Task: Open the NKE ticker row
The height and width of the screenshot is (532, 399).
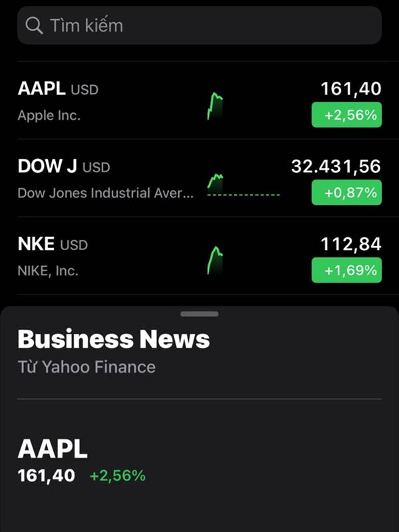Action: point(199,256)
